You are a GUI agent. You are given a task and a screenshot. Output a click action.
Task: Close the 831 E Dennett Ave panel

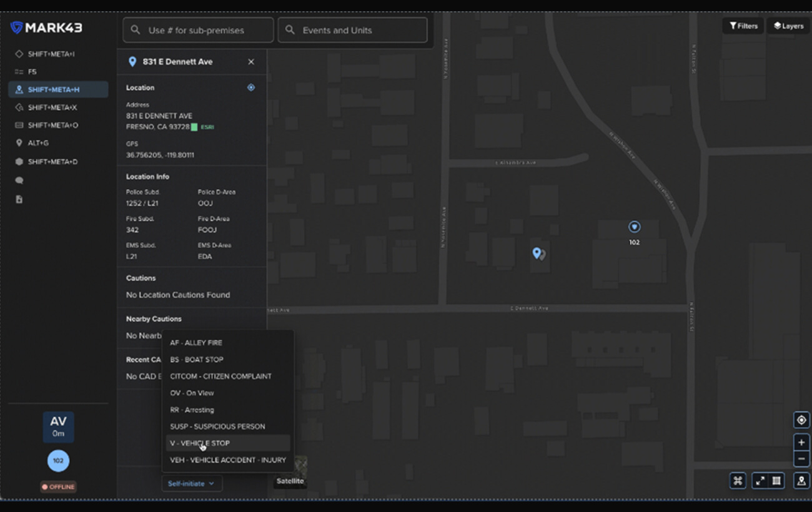click(251, 62)
